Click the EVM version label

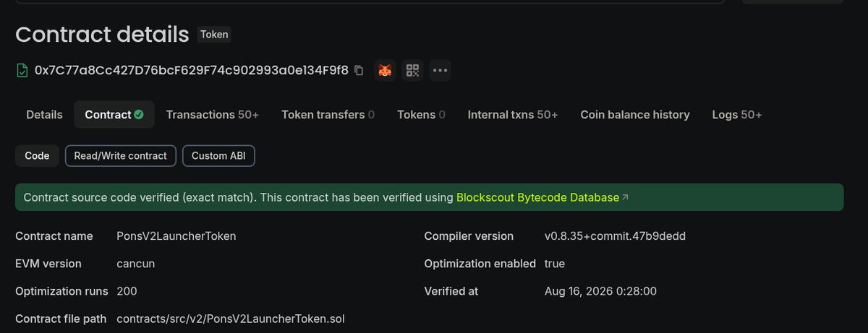click(x=48, y=264)
